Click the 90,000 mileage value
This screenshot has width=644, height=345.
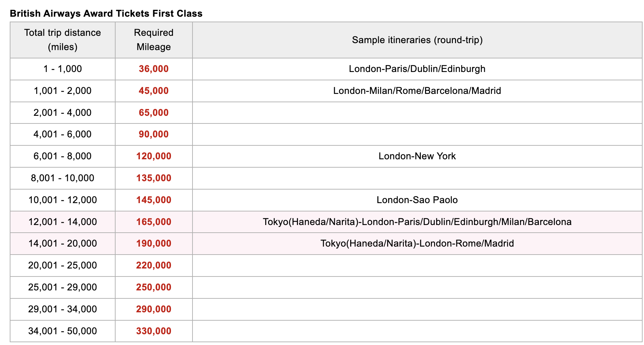coord(154,134)
